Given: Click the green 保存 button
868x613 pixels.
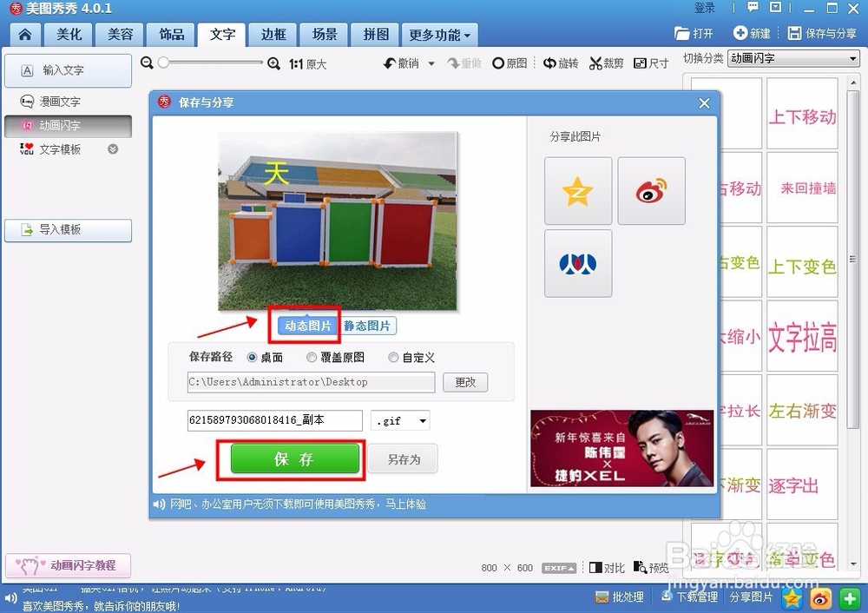Looking at the screenshot, I should (294, 458).
